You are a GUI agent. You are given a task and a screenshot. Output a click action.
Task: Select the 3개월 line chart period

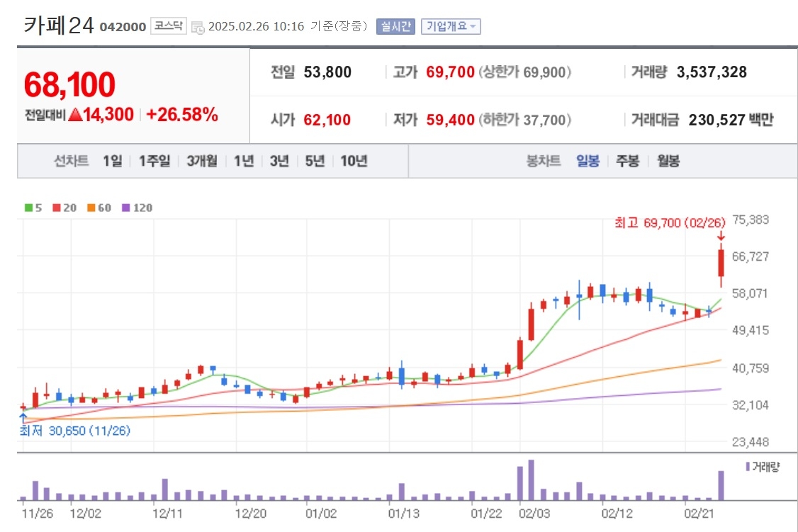coord(201,162)
